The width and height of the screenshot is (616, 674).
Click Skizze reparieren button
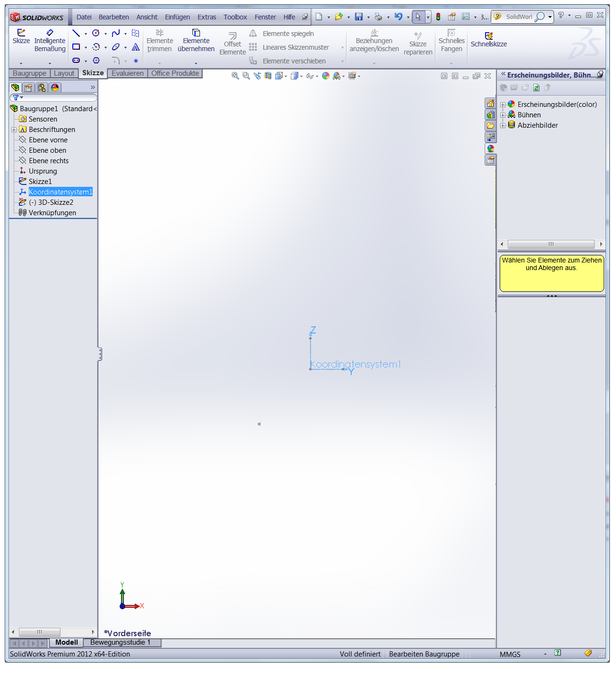(x=418, y=44)
